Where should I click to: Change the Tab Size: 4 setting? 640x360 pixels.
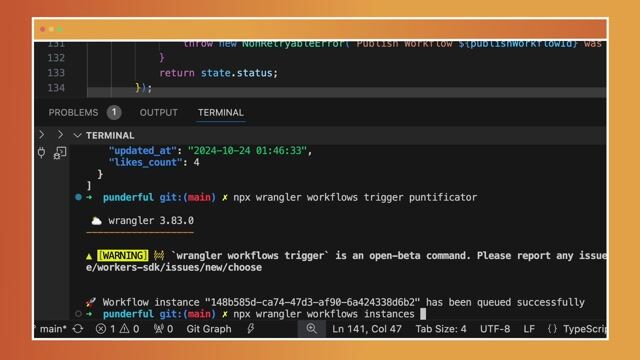[x=441, y=329]
